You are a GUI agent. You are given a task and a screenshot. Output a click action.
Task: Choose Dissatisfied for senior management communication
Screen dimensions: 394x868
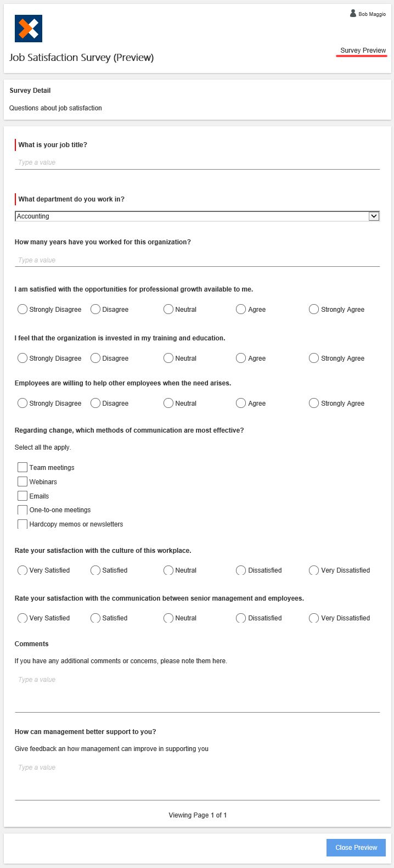click(x=240, y=618)
